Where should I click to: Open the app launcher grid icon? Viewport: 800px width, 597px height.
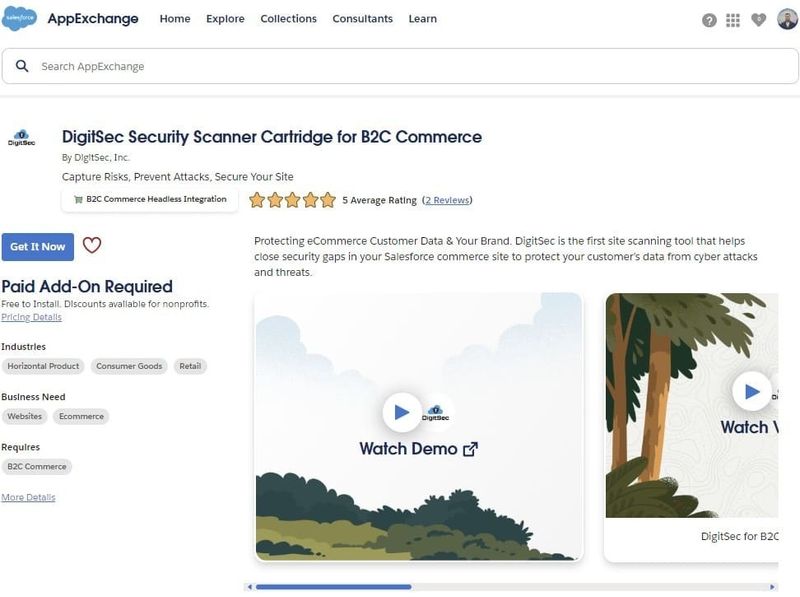(x=733, y=20)
